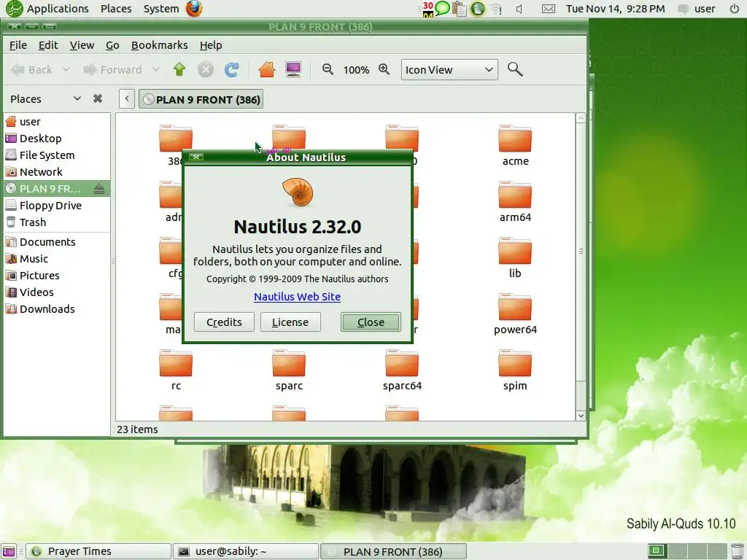Click the workspace switcher active workspace
Image resolution: width=747 pixels, height=560 pixels.
pyautogui.click(x=657, y=551)
